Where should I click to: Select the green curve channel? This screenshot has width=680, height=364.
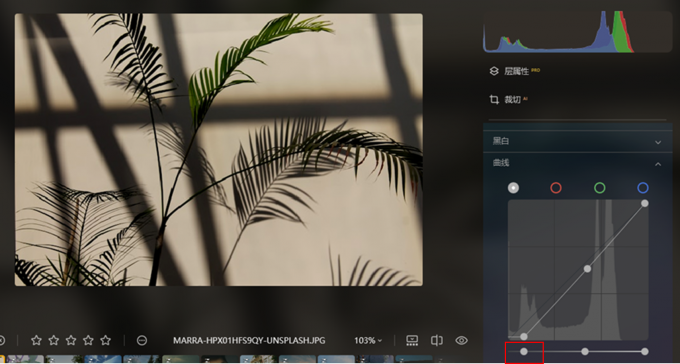tap(600, 188)
